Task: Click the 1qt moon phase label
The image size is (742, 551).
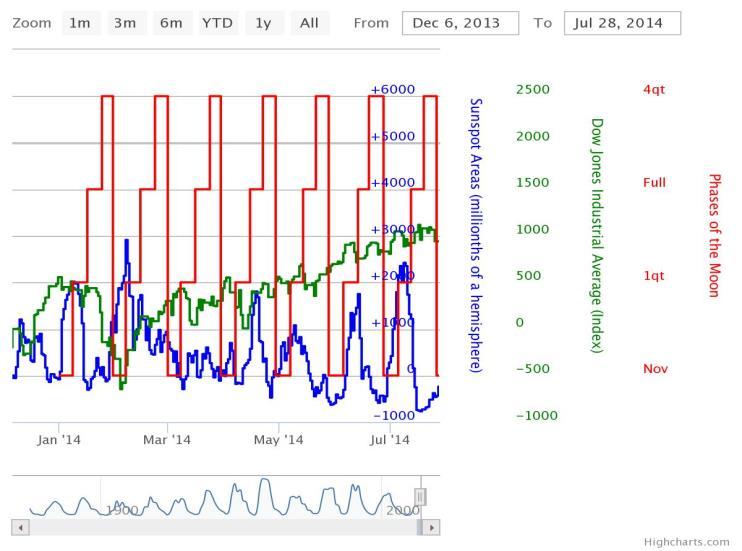Action: pos(654,276)
